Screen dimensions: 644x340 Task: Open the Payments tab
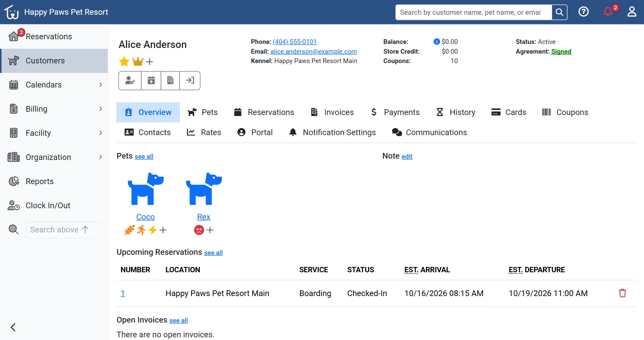[x=395, y=112]
